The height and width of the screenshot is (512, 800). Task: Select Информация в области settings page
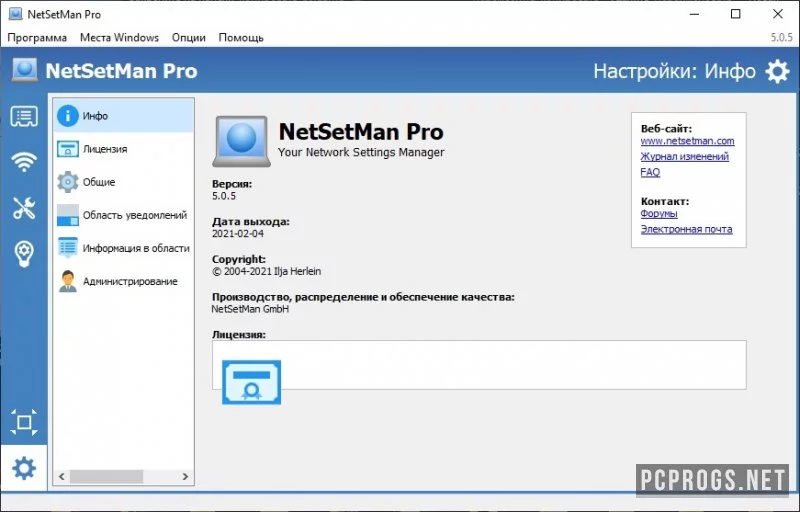pos(123,248)
